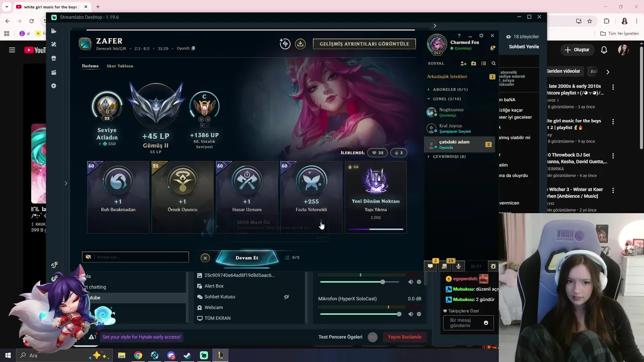This screenshot has height=362, width=644.
Task: Click Yayını Sonlandır button
Action: tap(405, 337)
